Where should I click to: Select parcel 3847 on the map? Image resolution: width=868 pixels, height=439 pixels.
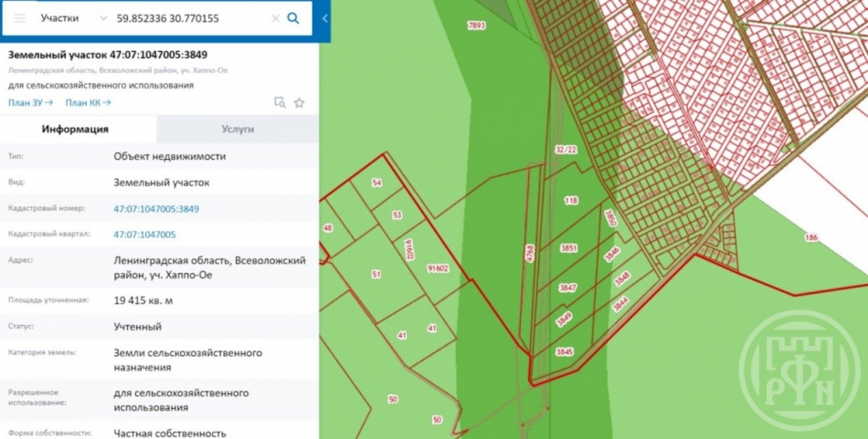(x=568, y=287)
